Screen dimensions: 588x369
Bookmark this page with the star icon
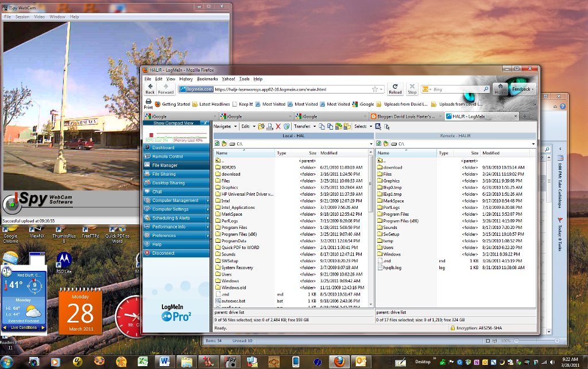pos(374,89)
